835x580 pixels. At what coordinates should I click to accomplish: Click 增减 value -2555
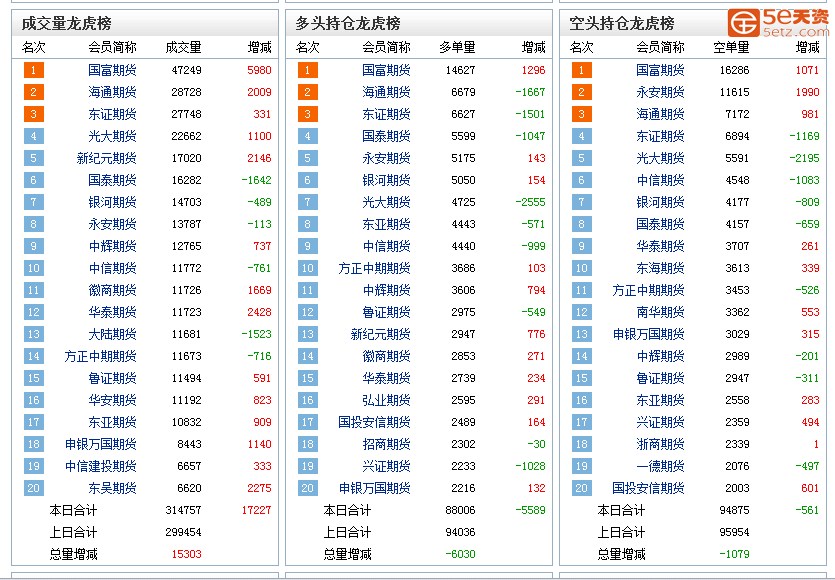[530, 202]
